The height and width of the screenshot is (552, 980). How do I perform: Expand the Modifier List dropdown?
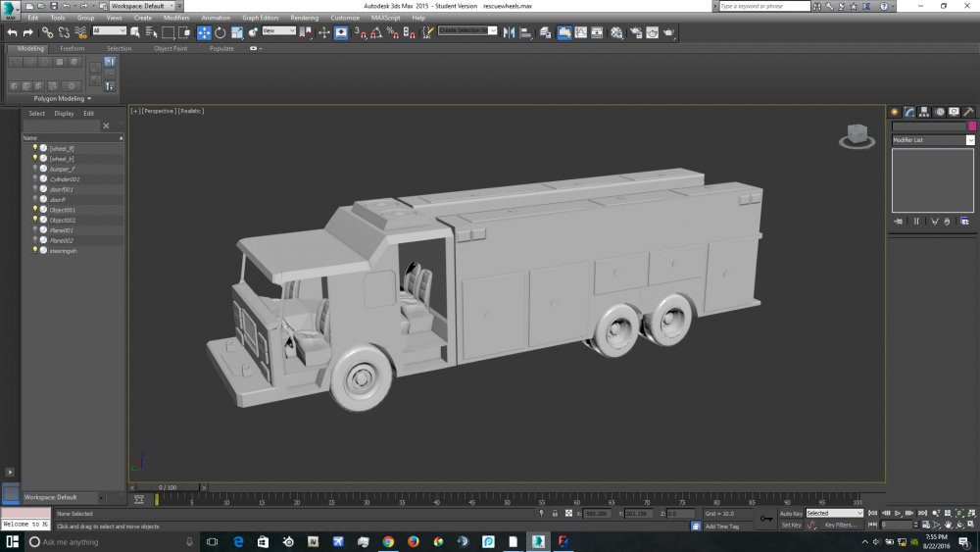970,140
